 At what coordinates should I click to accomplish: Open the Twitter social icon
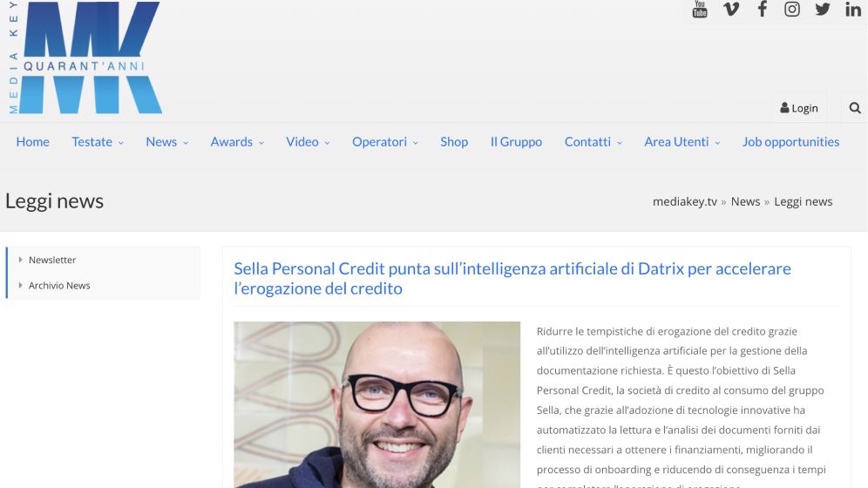point(823,9)
